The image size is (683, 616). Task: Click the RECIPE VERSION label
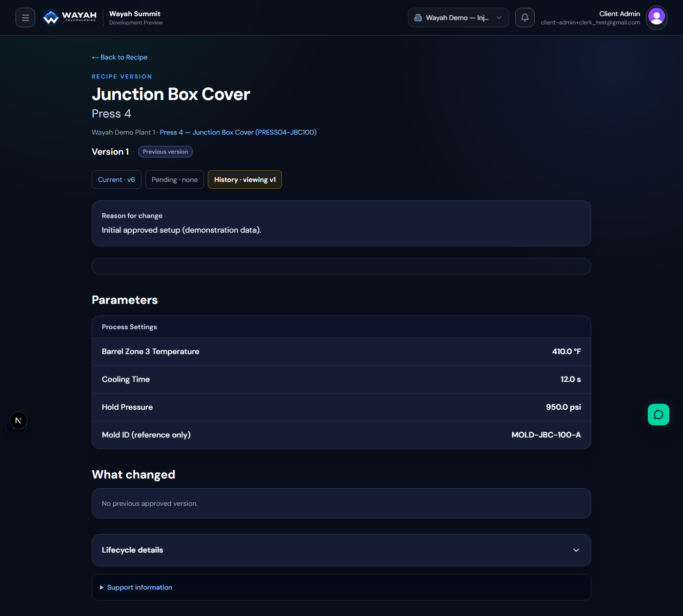(122, 77)
